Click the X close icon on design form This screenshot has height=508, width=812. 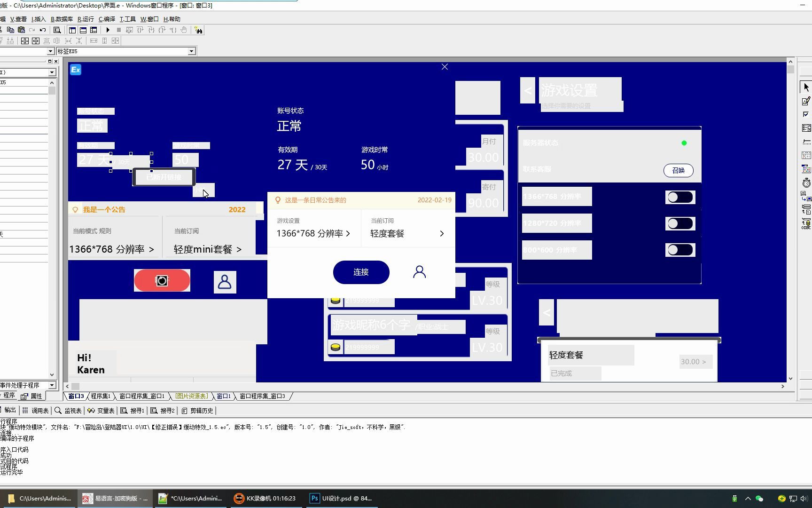445,67
